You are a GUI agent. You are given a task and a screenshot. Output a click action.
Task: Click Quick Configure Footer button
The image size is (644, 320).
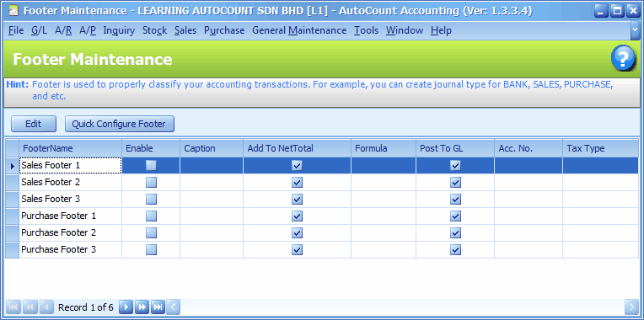click(119, 124)
